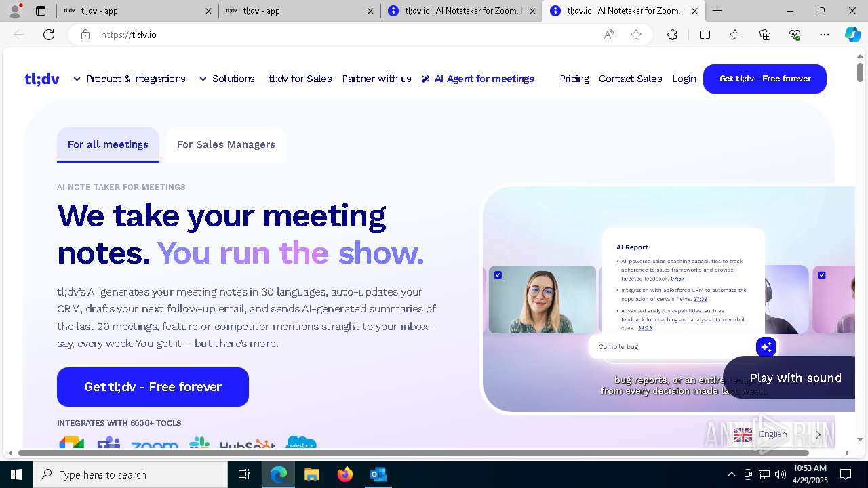Open the volume icon in system tray
This screenshot has width=868, height=488.
[781, 474]
